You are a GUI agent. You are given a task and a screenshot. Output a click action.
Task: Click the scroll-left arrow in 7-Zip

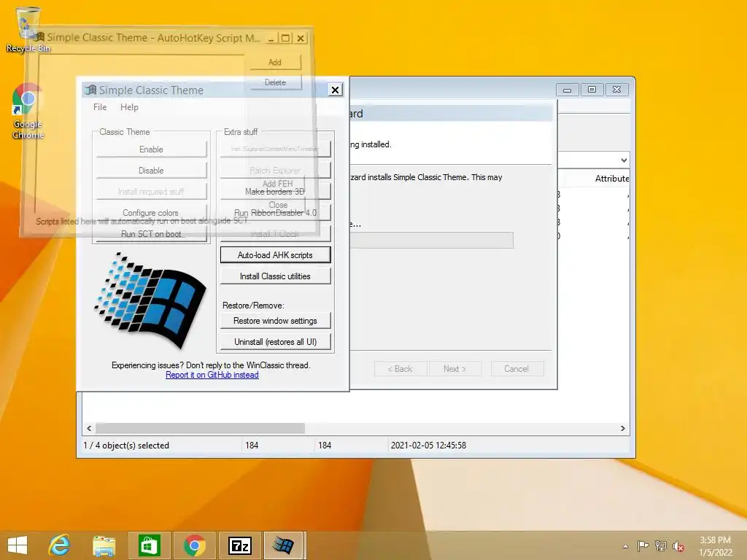tap(89, 428)
